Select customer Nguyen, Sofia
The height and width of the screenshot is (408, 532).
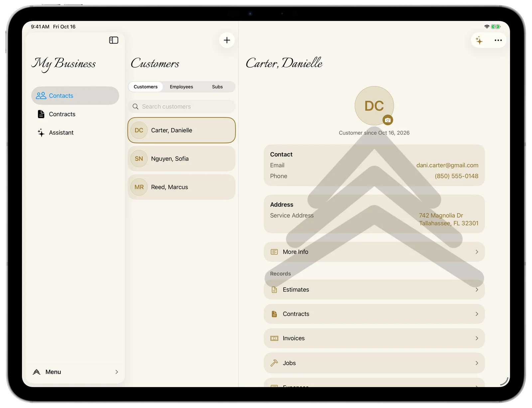182,159
